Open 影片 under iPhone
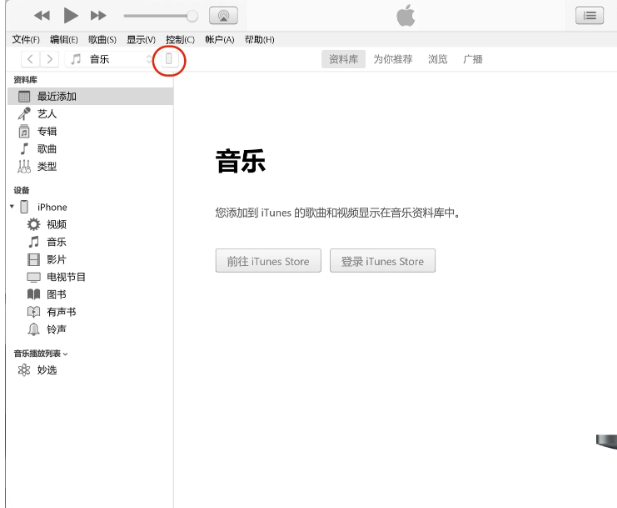The height and width of the screenshot is (508, 617). click(90, 259)
